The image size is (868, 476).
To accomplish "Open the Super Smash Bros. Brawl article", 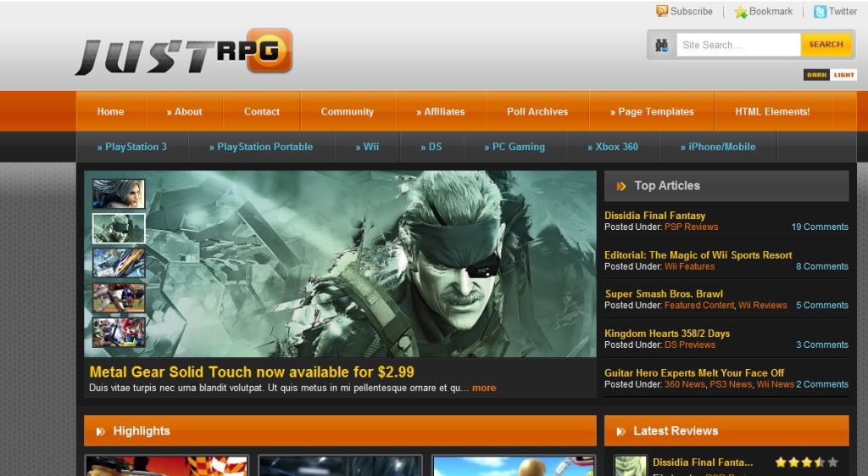I will [664, 294].
